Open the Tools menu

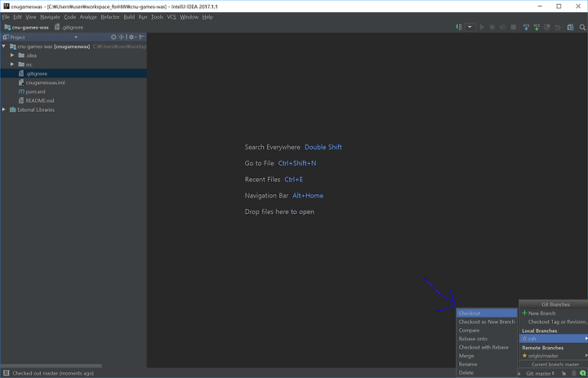point(157,17)
